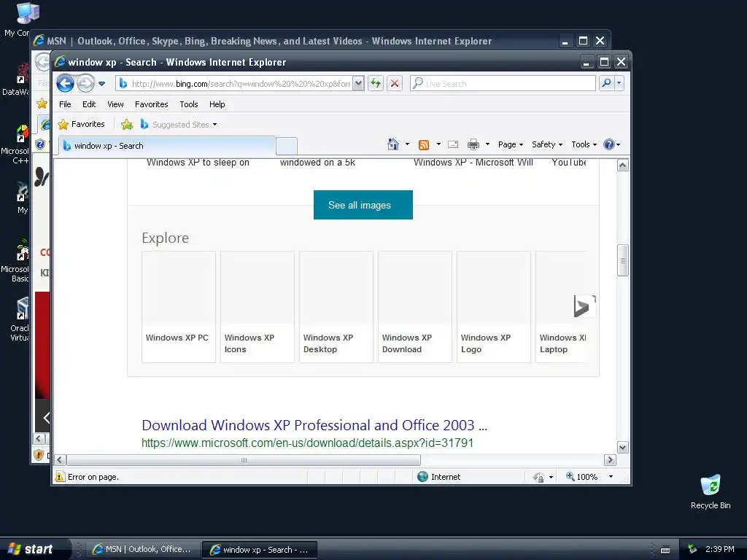This screenshot has height=560, width=747.
Task: Expand the Print options dropdown arrow
Action: (487, 144)
